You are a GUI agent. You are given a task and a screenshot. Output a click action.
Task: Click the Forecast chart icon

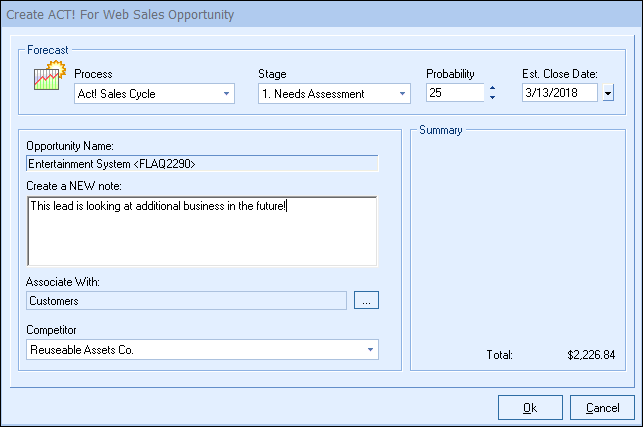(x=50, y=75)
